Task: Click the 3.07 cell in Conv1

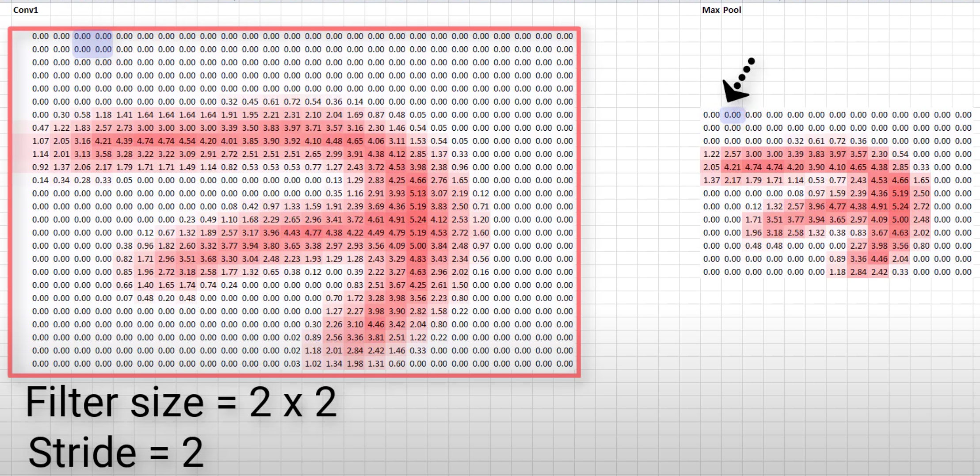Action: [439, 193]
